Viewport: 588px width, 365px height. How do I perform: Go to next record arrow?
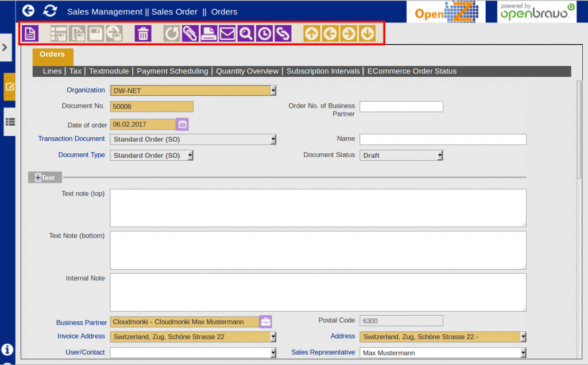point(349,34)
